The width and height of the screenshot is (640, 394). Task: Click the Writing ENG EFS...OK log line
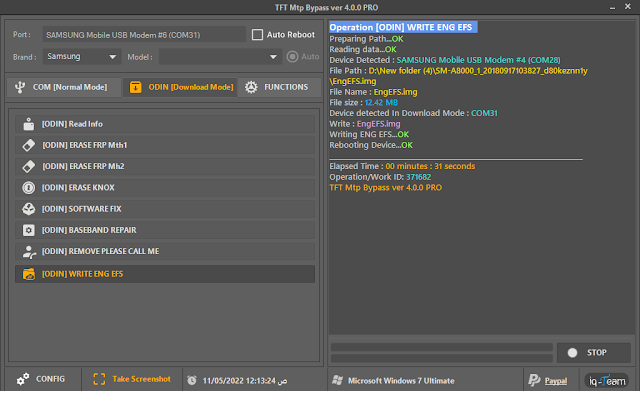point(369,135)
